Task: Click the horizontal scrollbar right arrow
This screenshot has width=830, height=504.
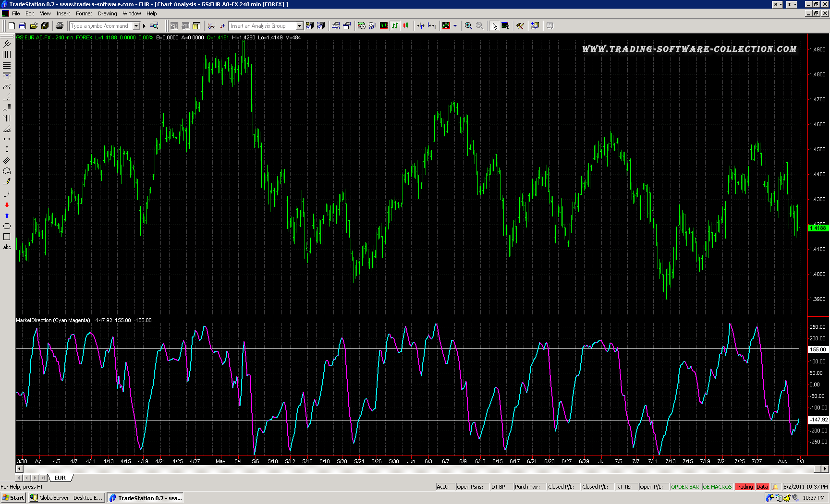Action: (x=825, y=468)
